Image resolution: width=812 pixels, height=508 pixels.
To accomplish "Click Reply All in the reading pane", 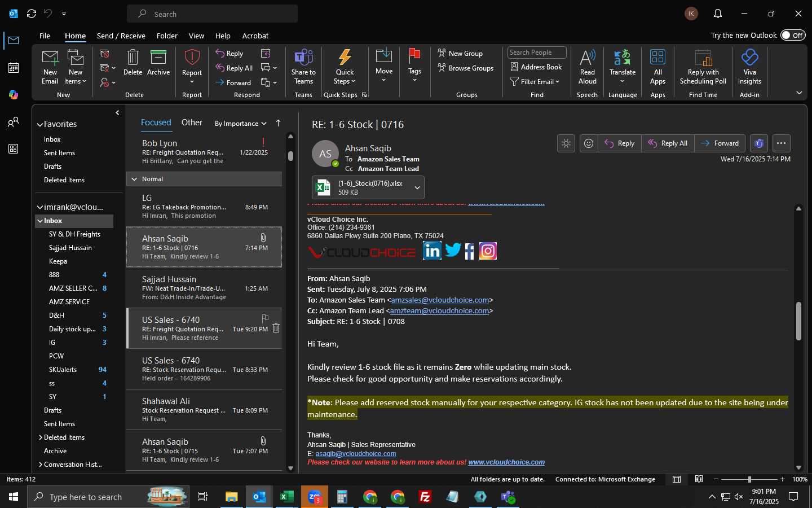I will 668,143.
